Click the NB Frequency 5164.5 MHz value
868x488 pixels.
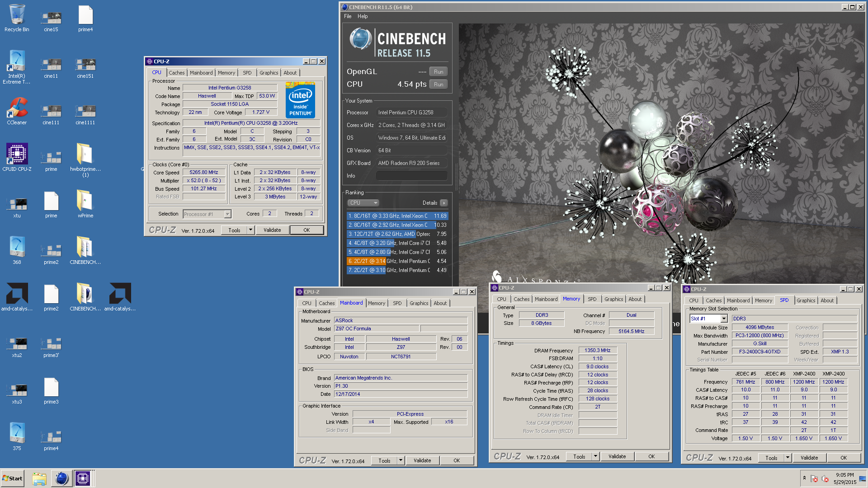(x=632, y=332)
